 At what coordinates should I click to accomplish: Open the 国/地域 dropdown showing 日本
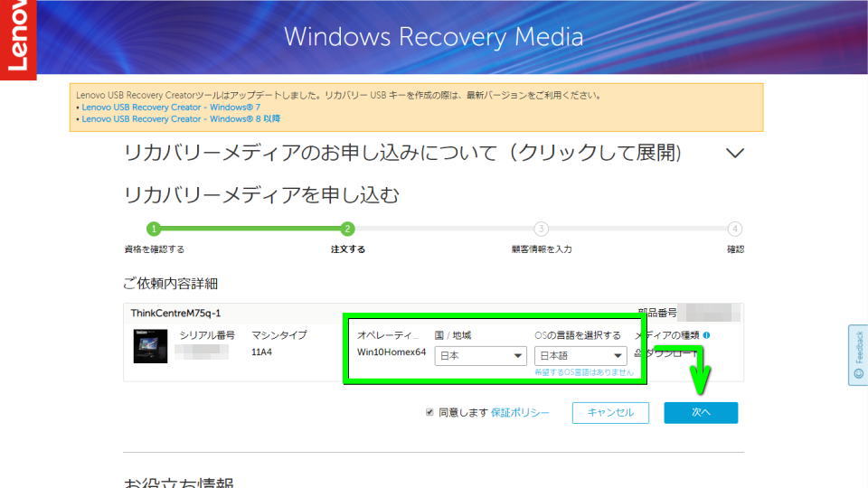[x=480, y=356]
